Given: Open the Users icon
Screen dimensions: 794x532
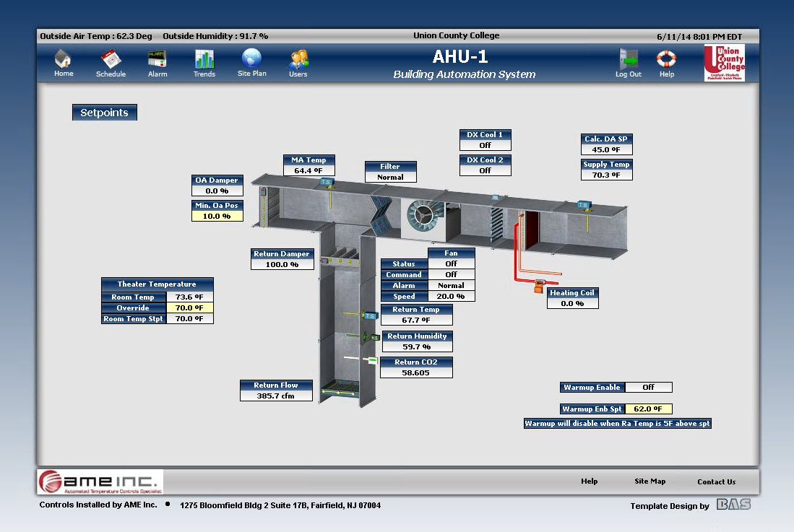Looking at the screenshot, I should [x=298, y=59].
